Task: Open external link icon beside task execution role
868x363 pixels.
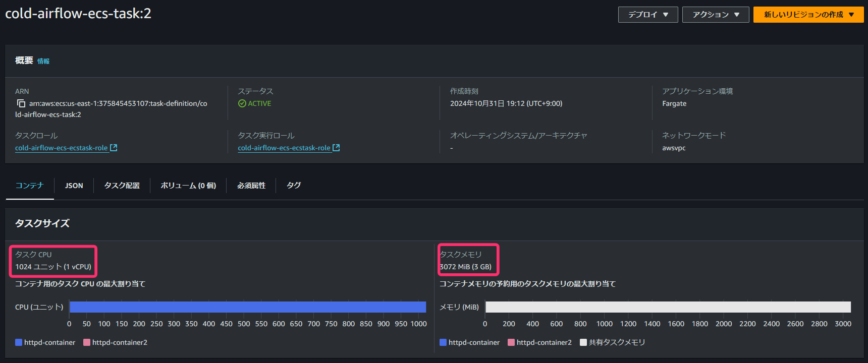Action: click(x=337, y=148)
